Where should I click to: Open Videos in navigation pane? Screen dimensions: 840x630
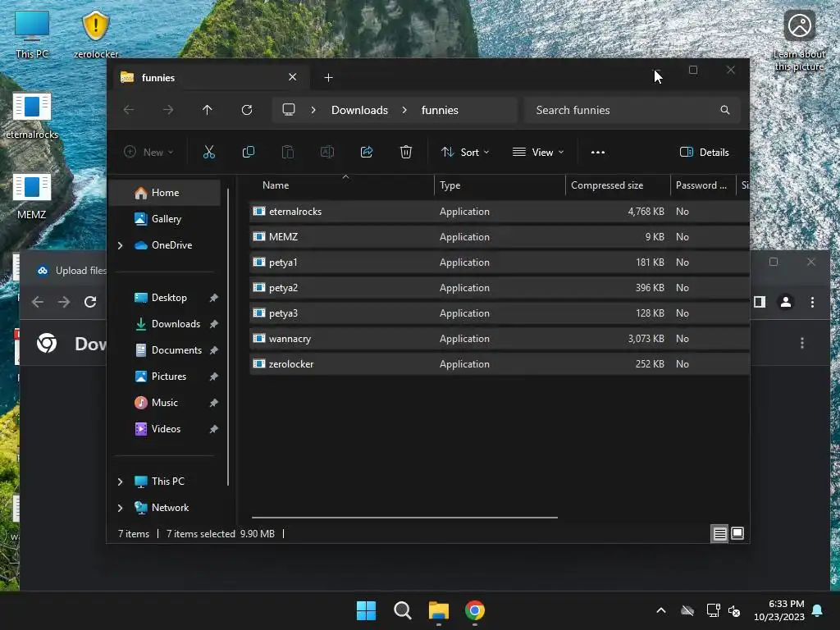pos(164,428)
